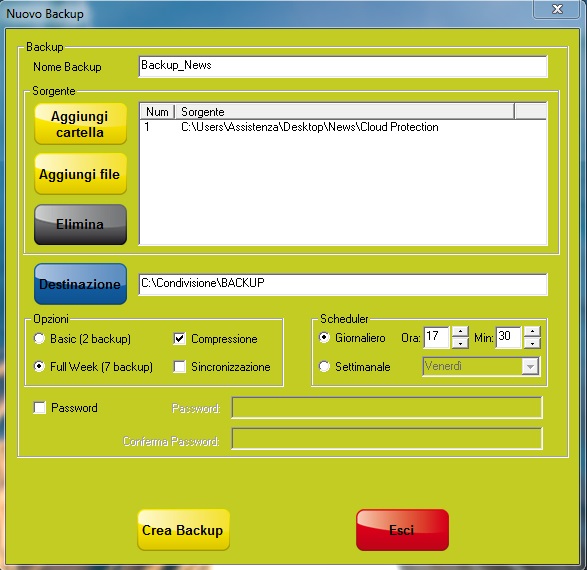Screen dimensions: 587x570
Task: Increase the Ora hour value
Action: click(x=460, y=332)
